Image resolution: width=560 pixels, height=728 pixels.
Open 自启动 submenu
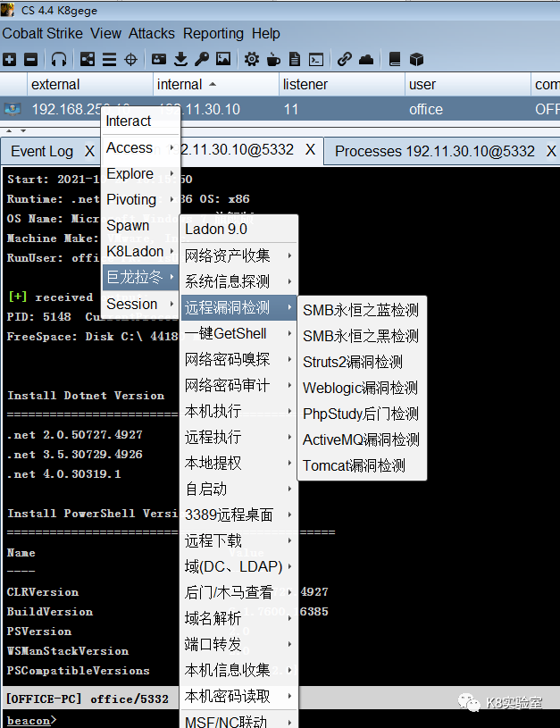pyautogui.click(x=238, y=489)
